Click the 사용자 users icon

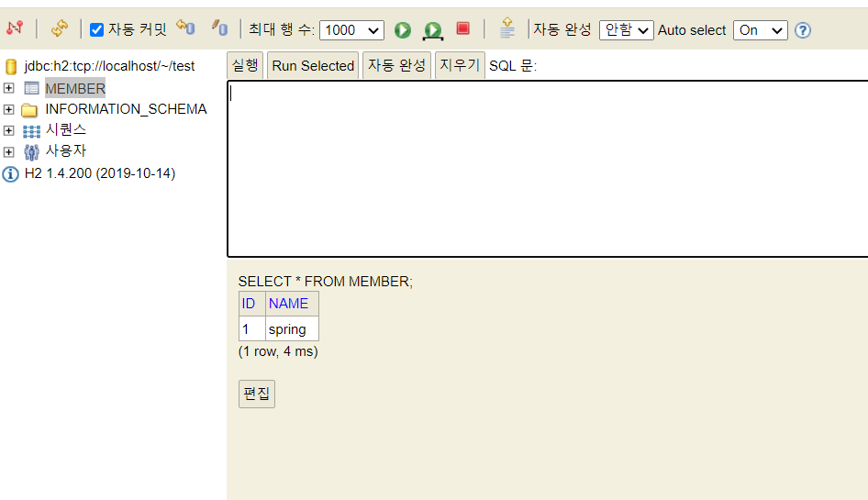tap(31, 151)
